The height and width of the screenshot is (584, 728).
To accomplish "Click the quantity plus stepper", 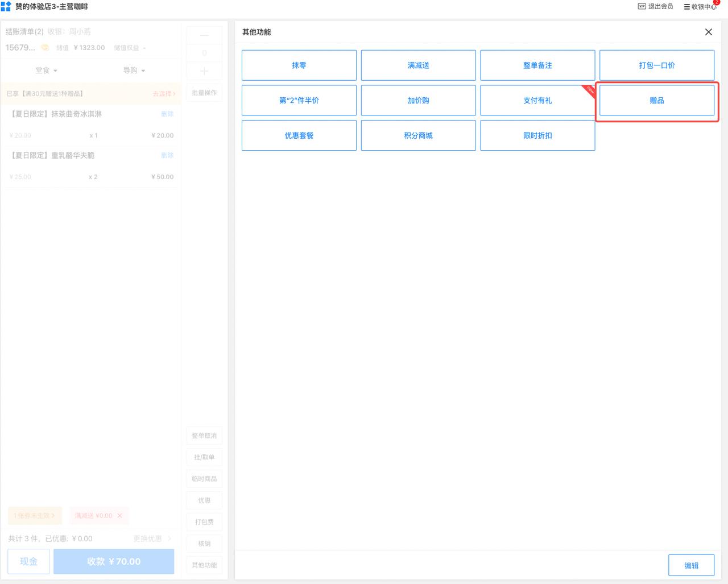I will (204, 71).
